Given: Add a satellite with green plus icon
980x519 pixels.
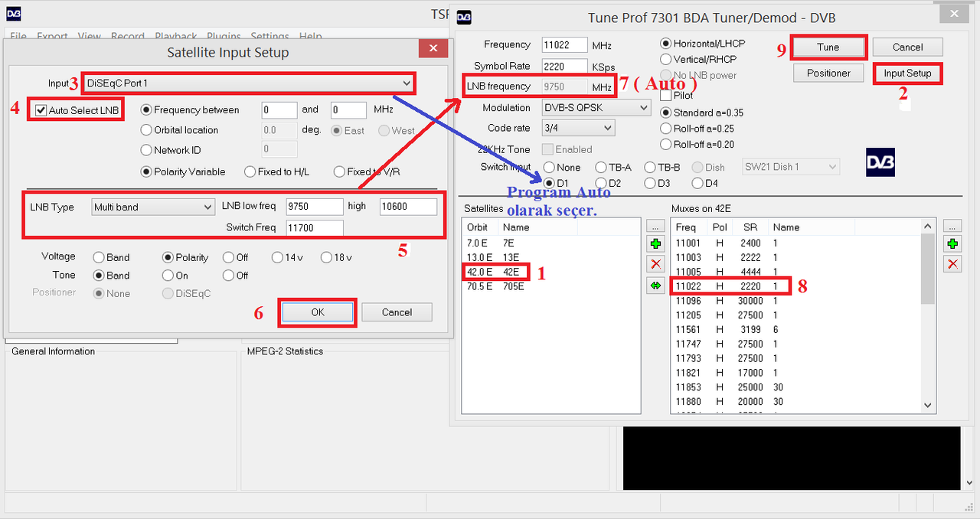Looking at the screenshot, I should click(x=655, y=244).
